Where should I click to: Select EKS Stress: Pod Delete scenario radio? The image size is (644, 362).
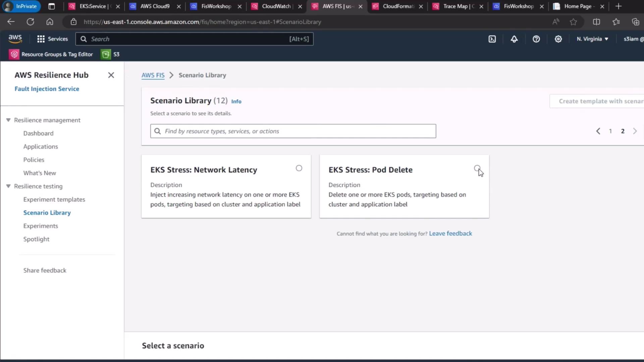click(x=477, y=168)
